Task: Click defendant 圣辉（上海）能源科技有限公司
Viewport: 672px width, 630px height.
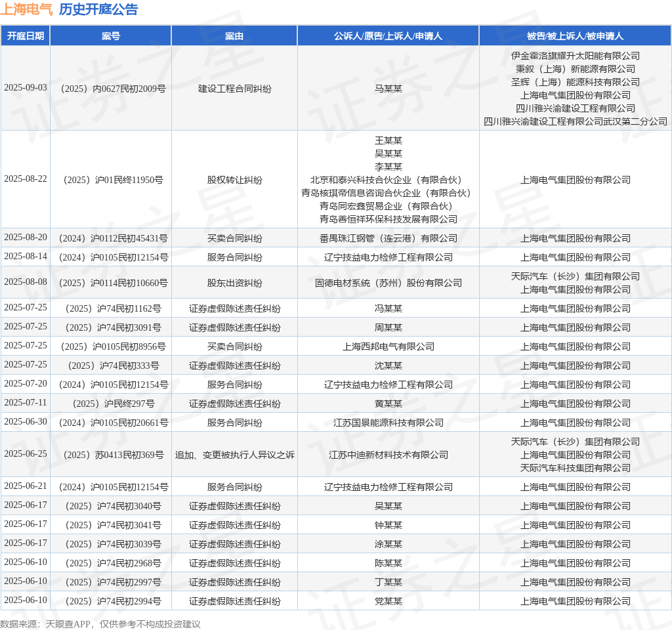Action: 575,82
